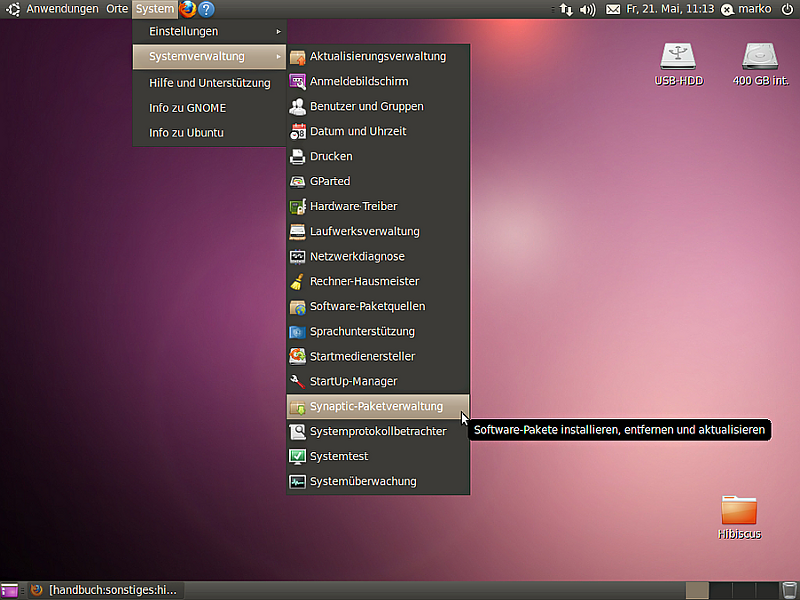
Task: Switch to the first workspace
Action: [x=697, y=590]
